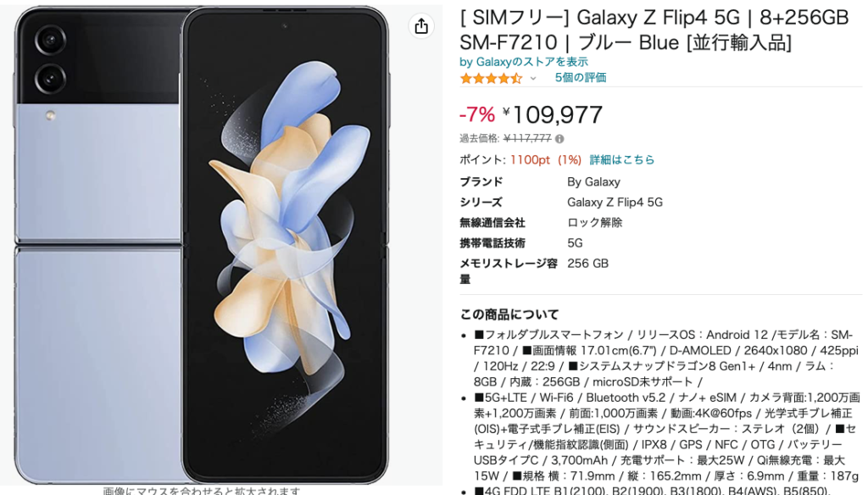Expand the star rating dropdown chevron

(x=533, y=79)
